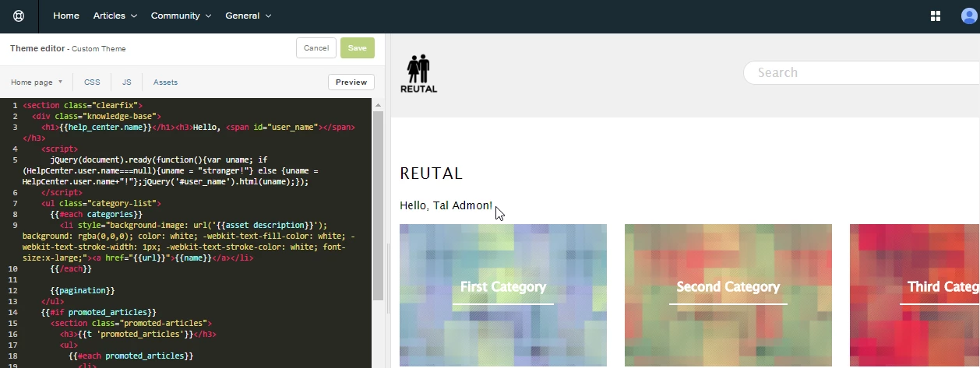This screenshot has width=980, height=368.
Task: Click the 'Hello, Tal Admon!' greeting
Action: 446,205
